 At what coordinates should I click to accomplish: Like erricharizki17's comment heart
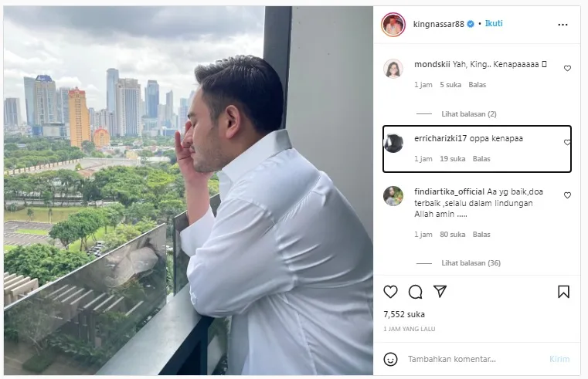(x=567, y=142)
